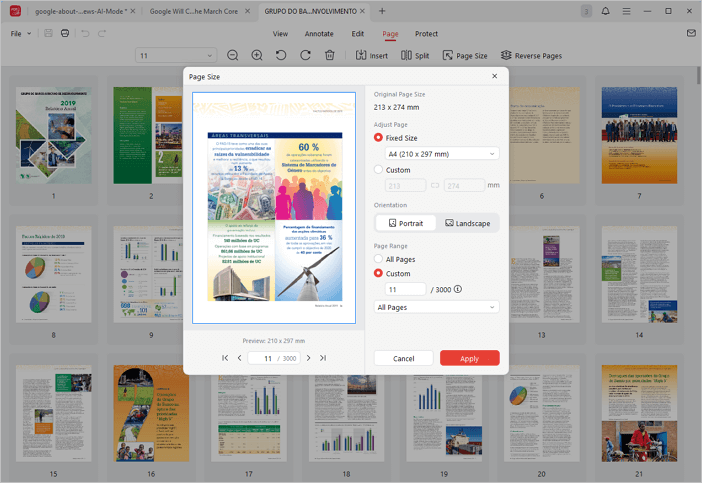Open the Annotate menu
This screenshot has height=483, width=702.
[x=319, y=34]
